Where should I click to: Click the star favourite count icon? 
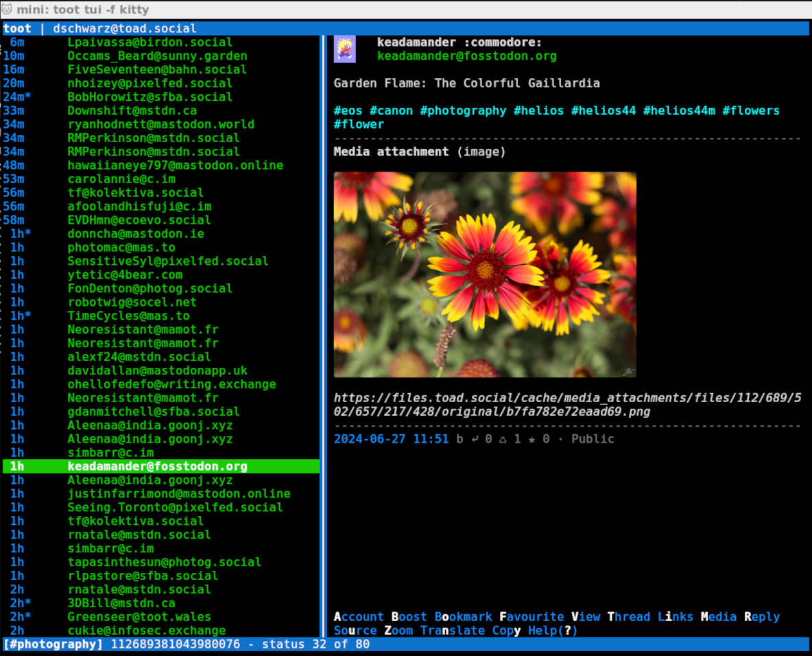[x=532, y=439]
